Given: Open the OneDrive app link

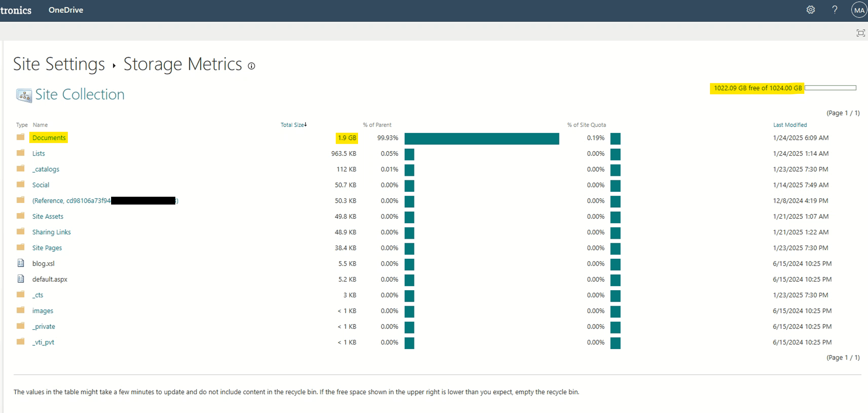Looking at the screenshot, I should pos(66,10).
